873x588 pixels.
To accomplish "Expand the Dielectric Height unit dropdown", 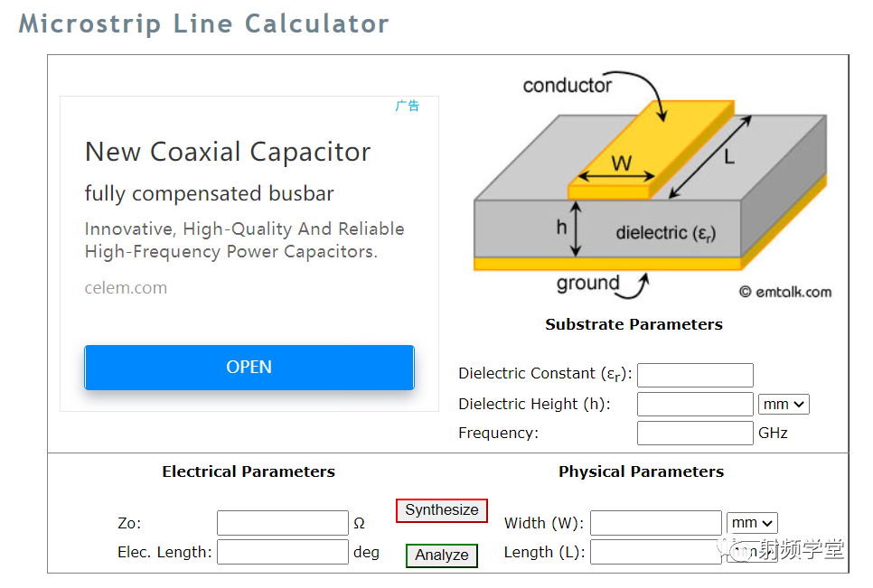I will pyautogui.click(x=784, y=404).
